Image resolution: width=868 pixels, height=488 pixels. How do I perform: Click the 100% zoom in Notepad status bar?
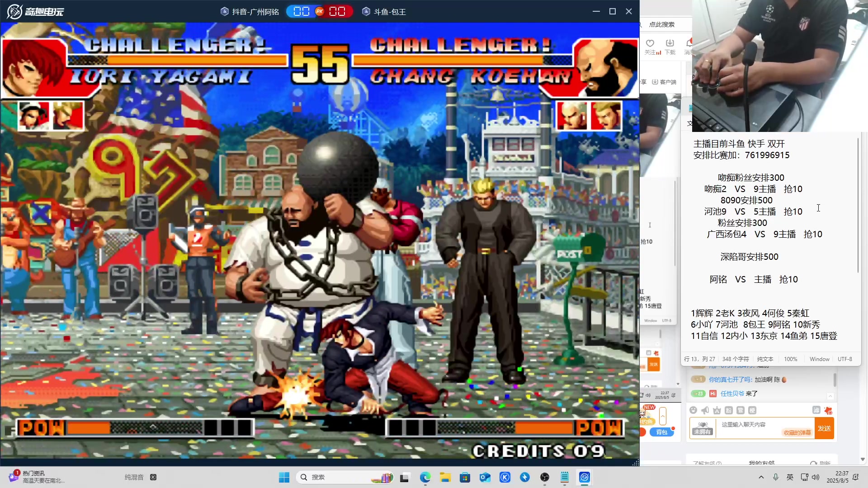tap(791, 359)
